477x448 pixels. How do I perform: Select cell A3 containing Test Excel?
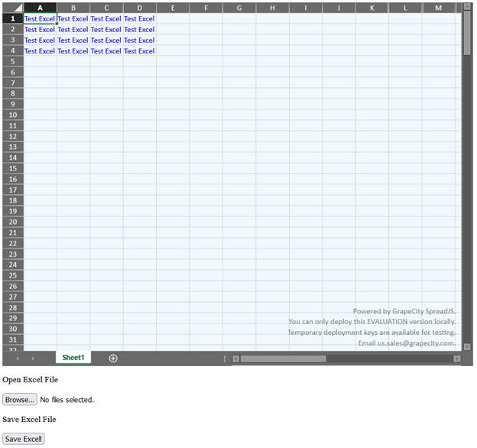point(41,40)
